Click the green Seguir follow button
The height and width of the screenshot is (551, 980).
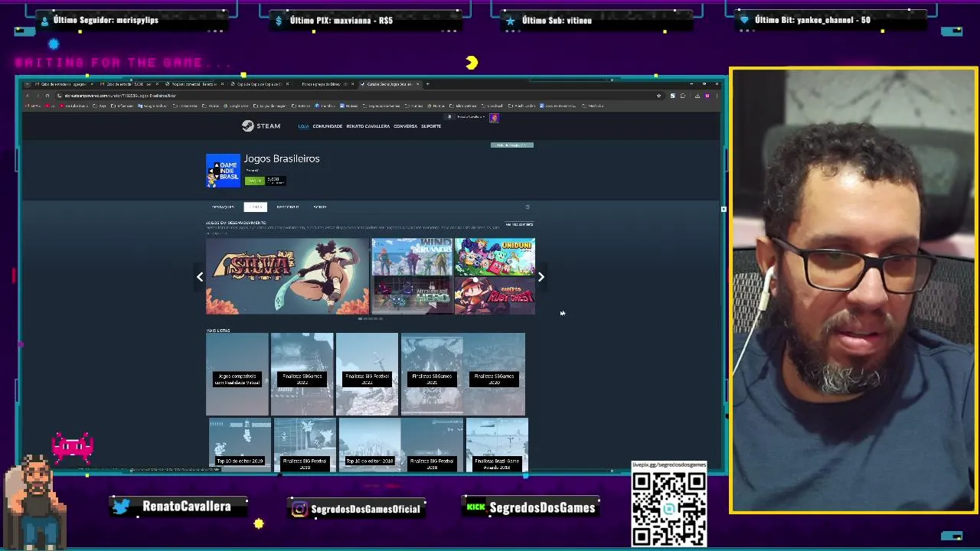click(254, 181)
